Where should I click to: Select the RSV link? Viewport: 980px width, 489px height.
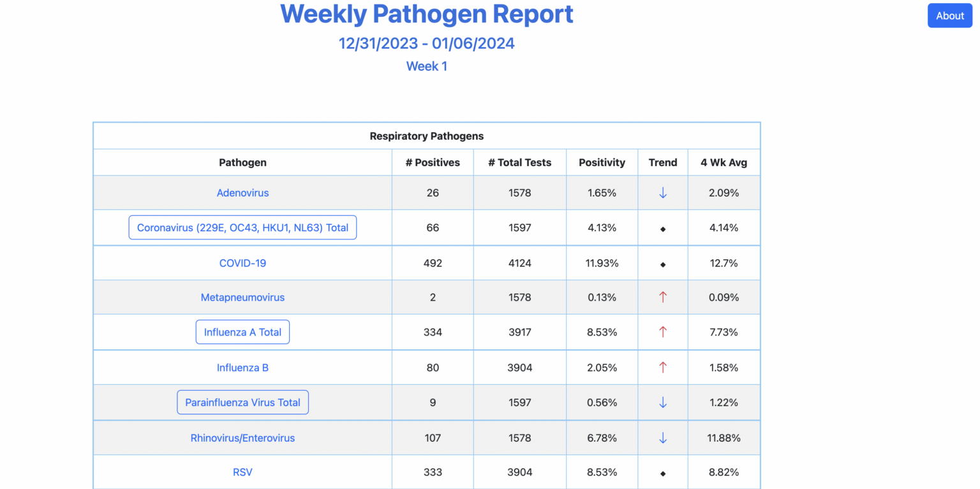click(242, 472)
